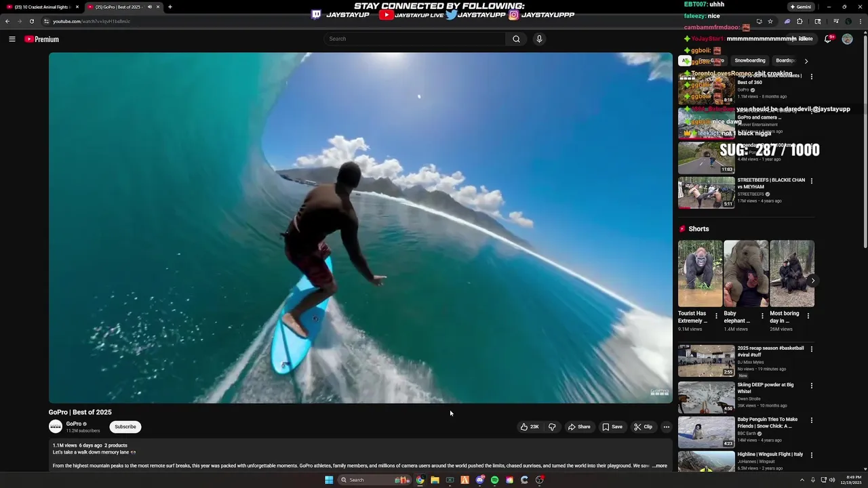Open Windows Start menu
This screenshot has width=868, height=488.
[329, 480]
